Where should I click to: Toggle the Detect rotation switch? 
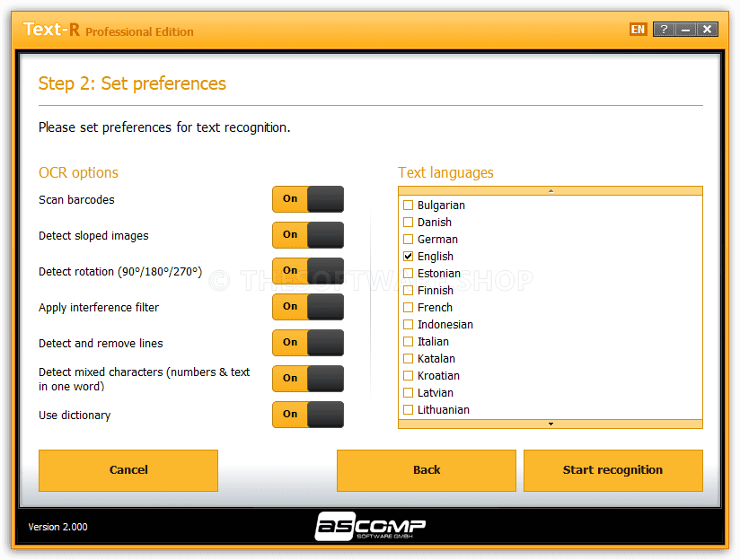click(x=308, y=271)
